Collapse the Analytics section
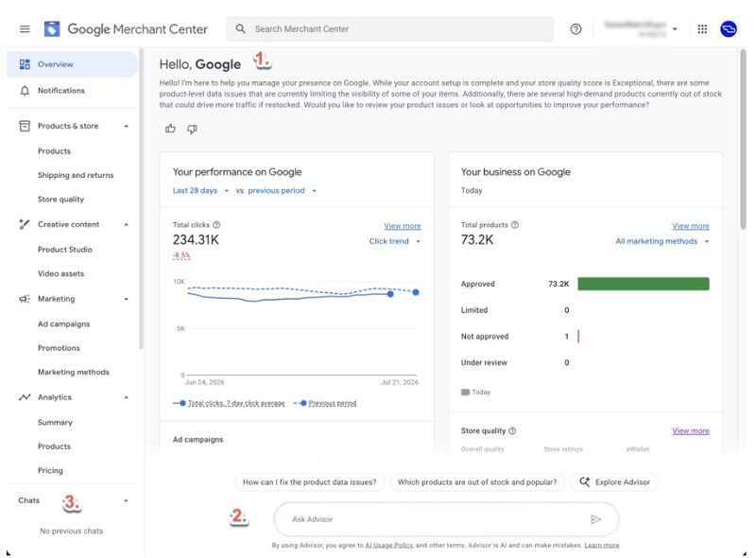The height and width of the screenshot is (558, 756). (127, 397)
